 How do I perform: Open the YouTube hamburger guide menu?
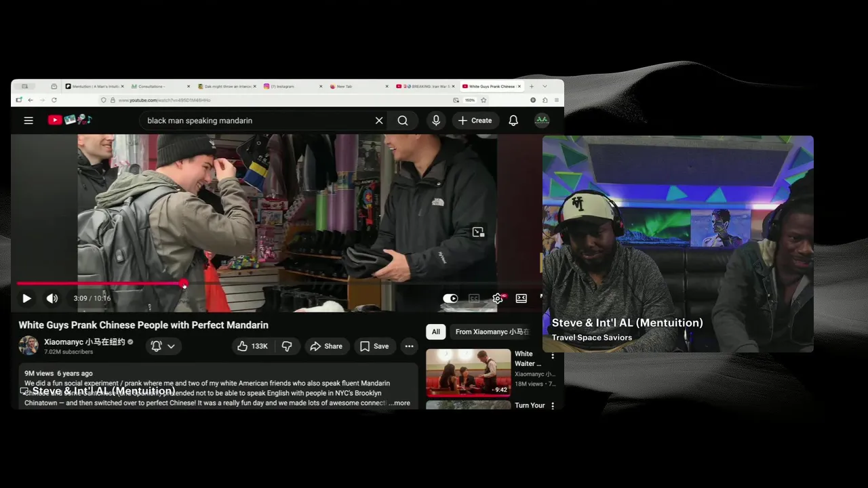(28, 121)
